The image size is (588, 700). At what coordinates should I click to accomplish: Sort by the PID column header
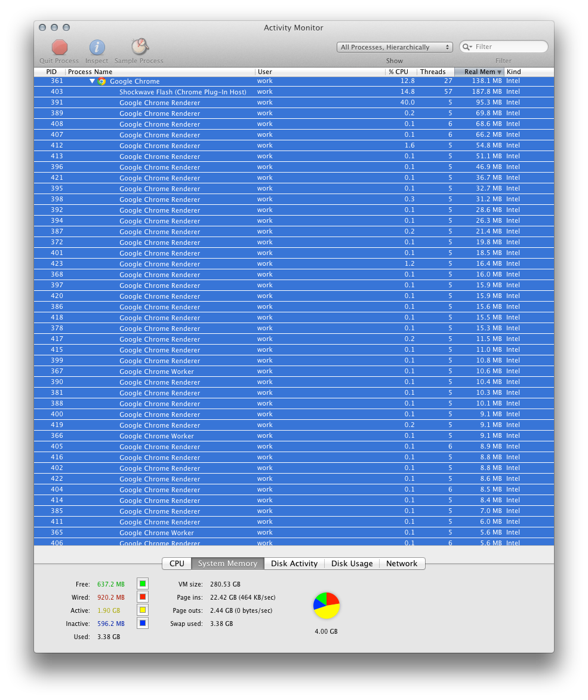50,72
